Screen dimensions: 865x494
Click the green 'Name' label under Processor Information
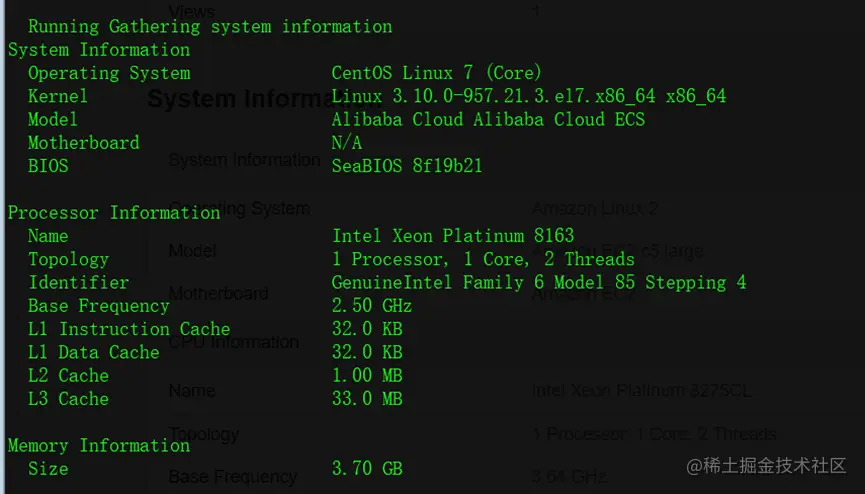click(49, 236)
